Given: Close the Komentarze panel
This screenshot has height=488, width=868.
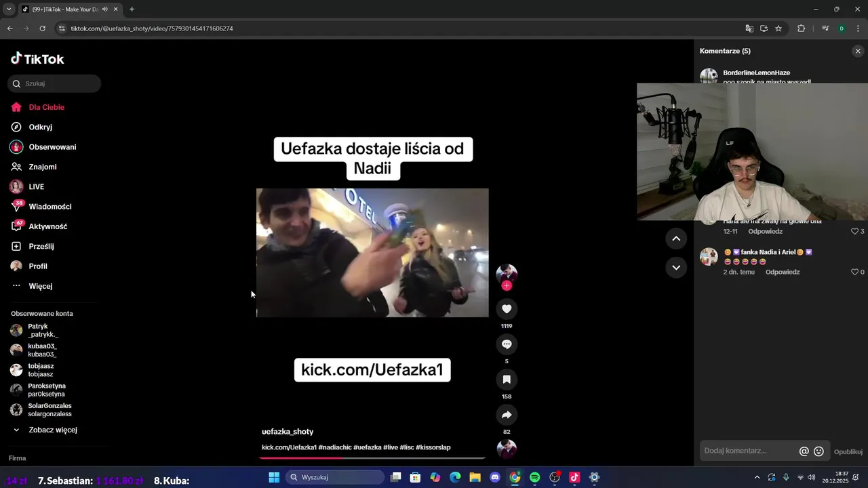Looking at the screenshot, I should point(858,51).
